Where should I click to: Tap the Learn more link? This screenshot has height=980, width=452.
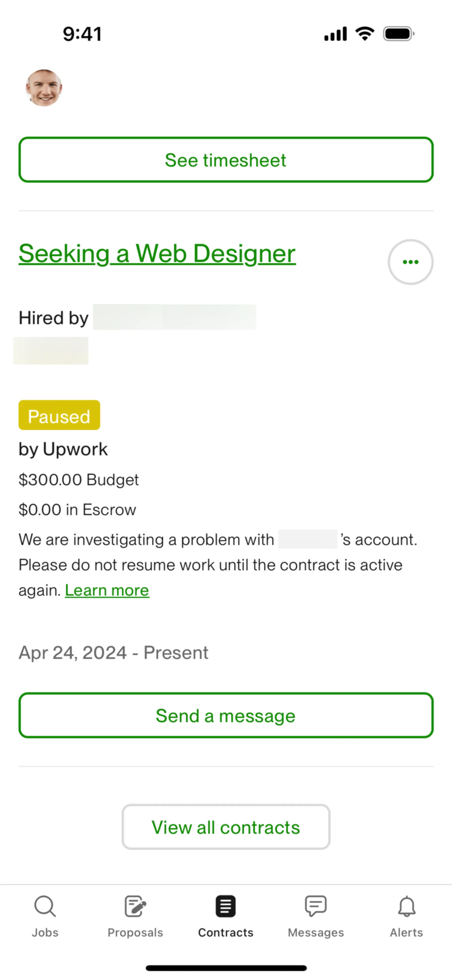107,591
